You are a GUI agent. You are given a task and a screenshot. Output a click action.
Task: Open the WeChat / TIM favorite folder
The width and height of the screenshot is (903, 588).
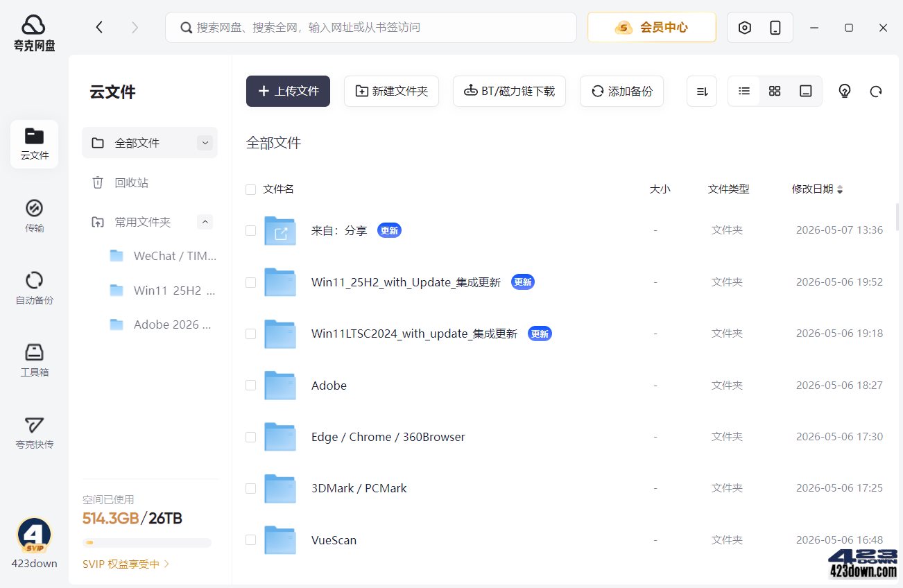[x=162, y=256]
